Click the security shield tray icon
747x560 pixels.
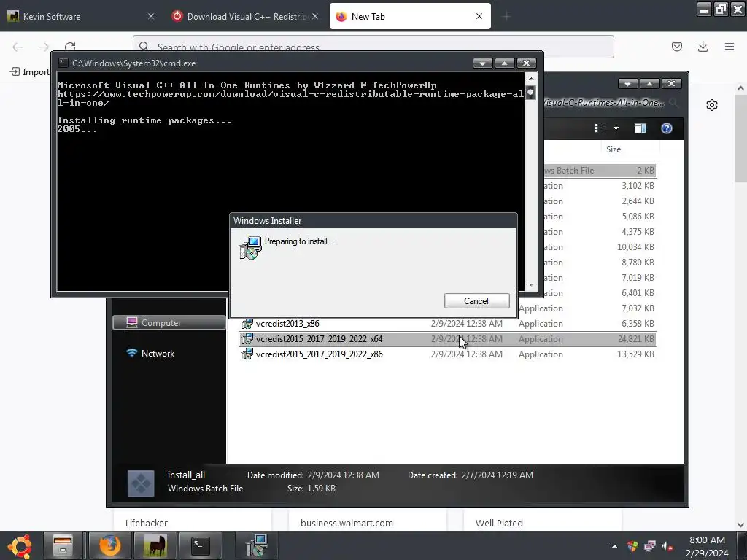click(x=632, y=546)
